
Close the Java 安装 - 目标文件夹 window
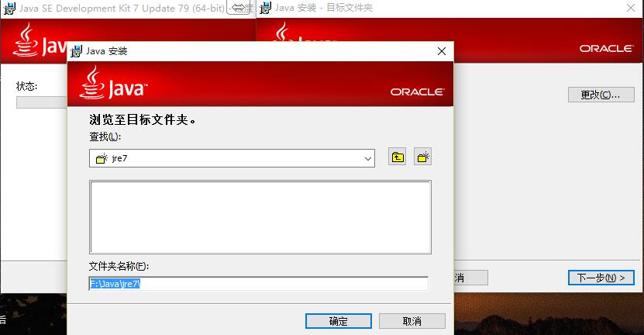pos(631,8)
